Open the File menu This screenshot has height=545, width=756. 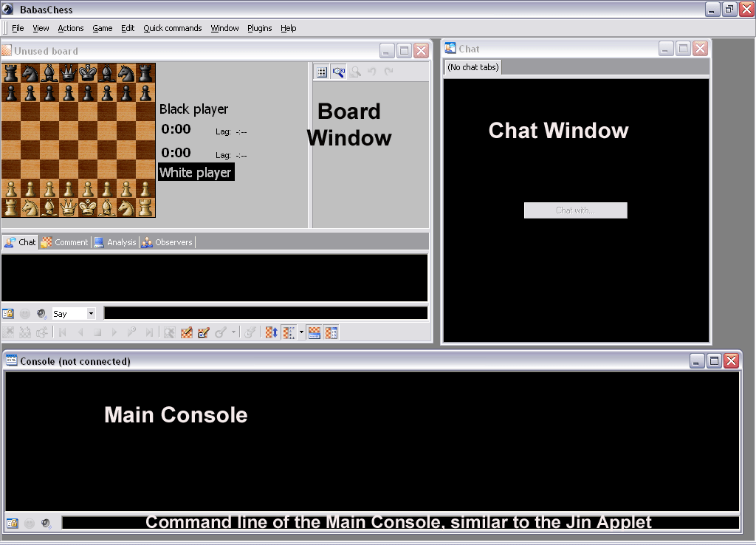click(18, 28)
